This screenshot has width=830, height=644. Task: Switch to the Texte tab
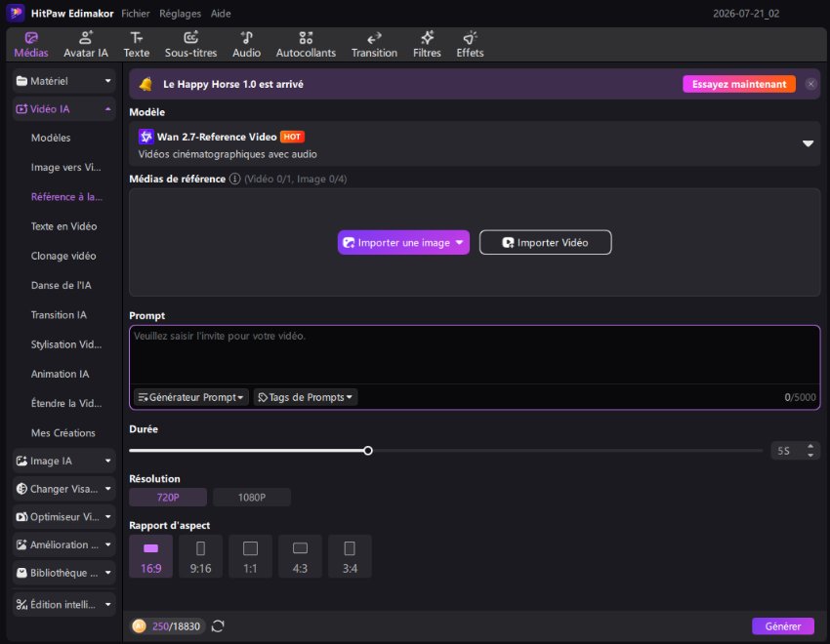click(137, 45)
